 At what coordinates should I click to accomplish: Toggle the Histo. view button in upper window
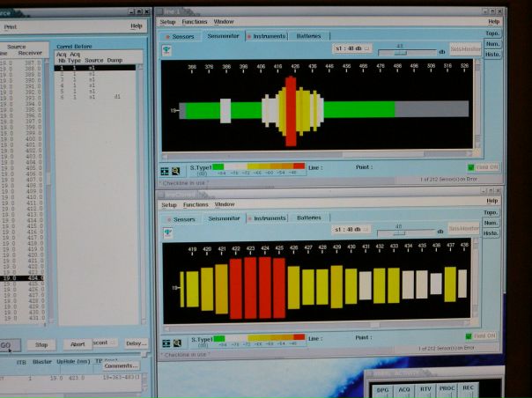(x=491, y=55)
